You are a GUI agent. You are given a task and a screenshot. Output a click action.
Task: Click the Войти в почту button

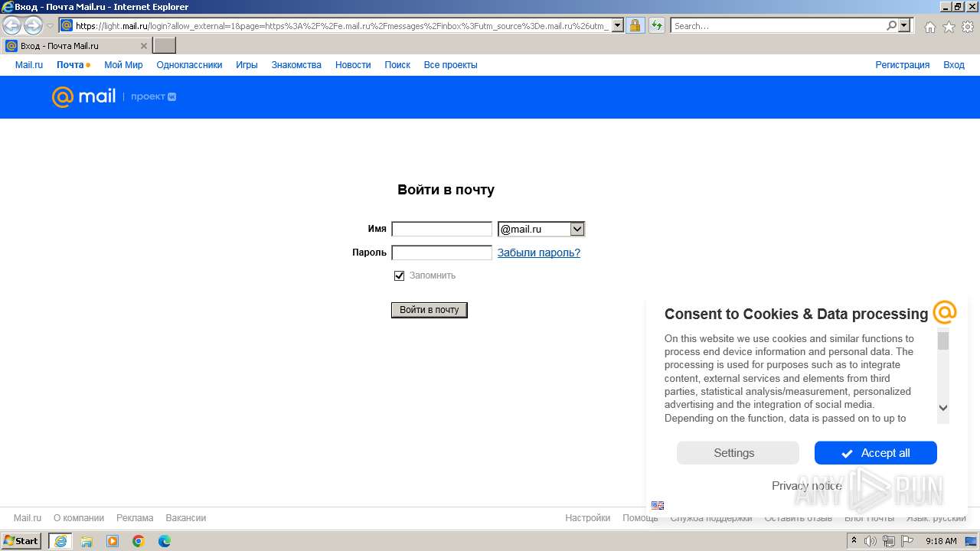[x=430, y=310]
